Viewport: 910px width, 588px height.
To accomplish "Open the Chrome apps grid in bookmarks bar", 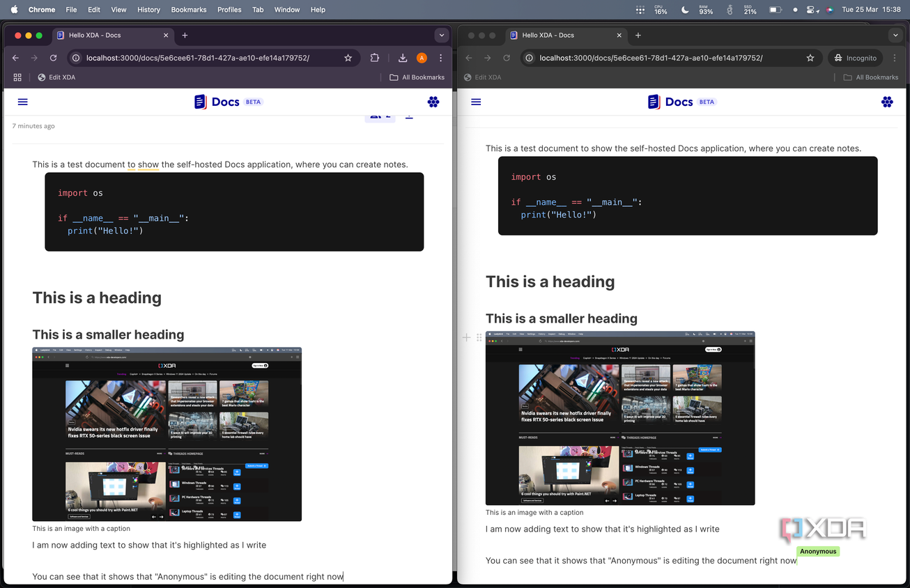I will coord(17,77).
